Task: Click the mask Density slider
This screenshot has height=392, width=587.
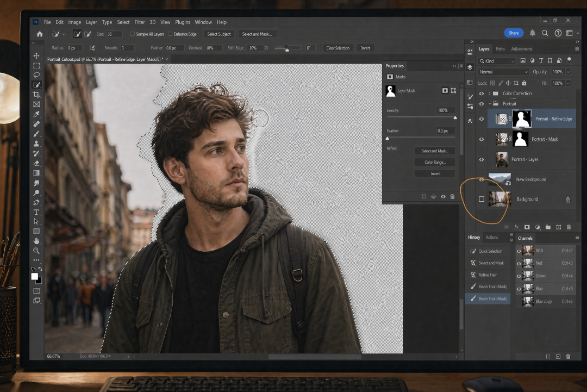Action: [x=421, y=117]
